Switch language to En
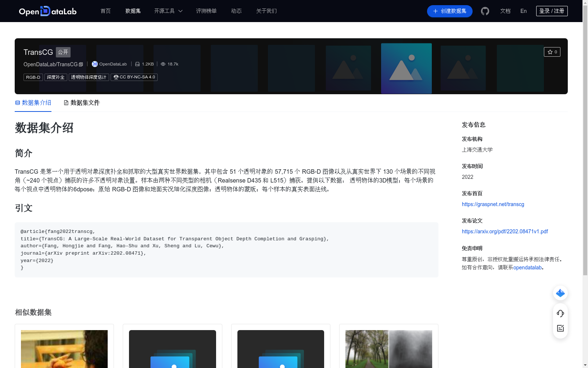The width and height of the screenshot is (588, 368). pyautogui.click(x=524, y=11)
